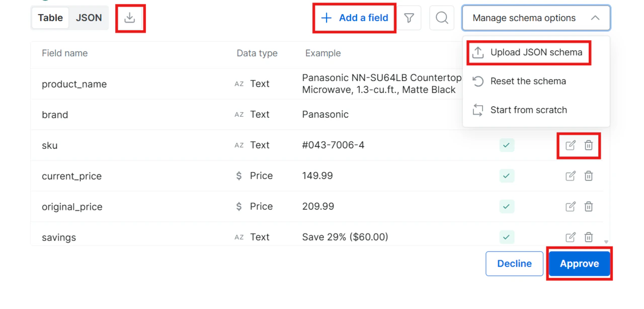Edit the current_price field
Viewport: 644px width, 309px height.
(571, 176)
